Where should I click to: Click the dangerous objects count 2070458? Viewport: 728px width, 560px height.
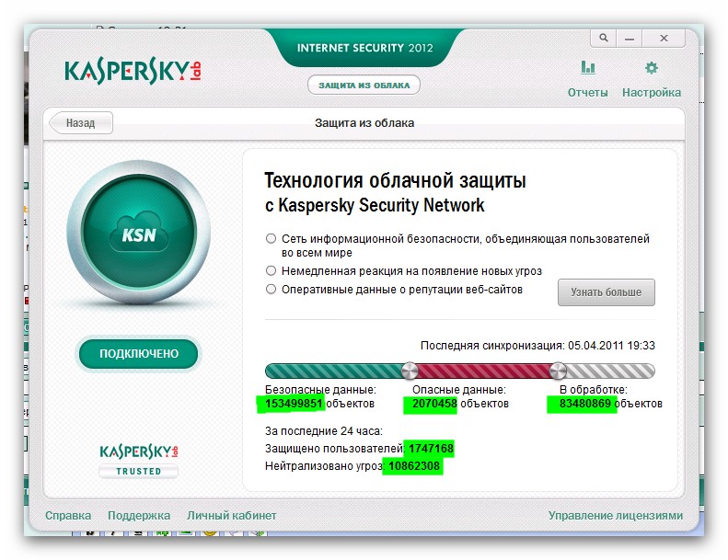tap(434, 403)
